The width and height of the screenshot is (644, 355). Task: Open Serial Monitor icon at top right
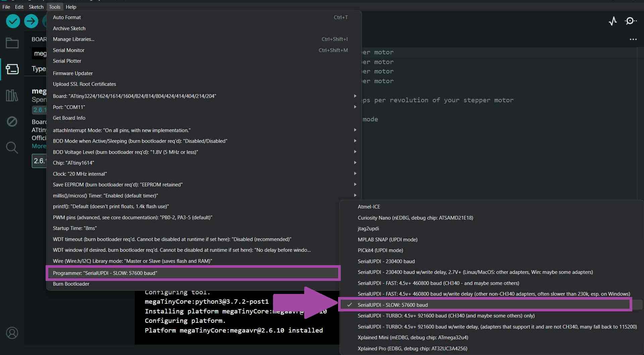click(630, 21)
